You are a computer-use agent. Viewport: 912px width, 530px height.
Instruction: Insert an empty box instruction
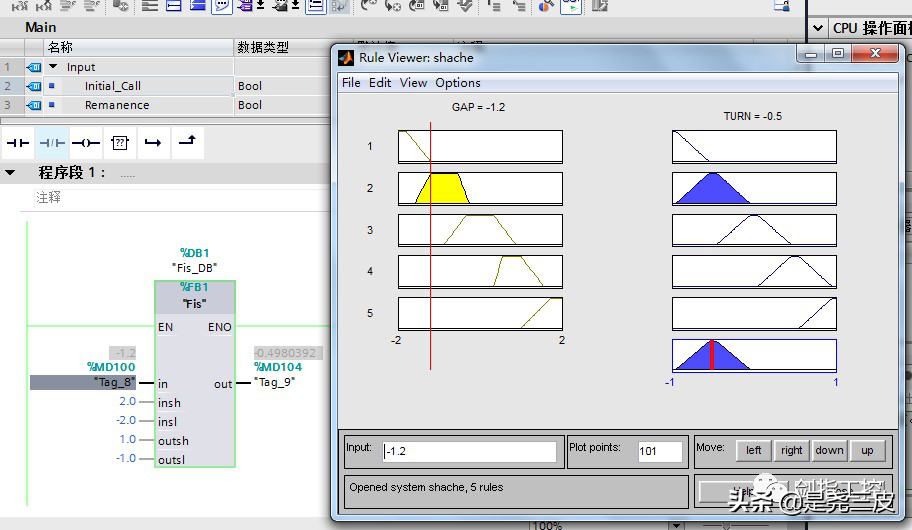point(120,143)
